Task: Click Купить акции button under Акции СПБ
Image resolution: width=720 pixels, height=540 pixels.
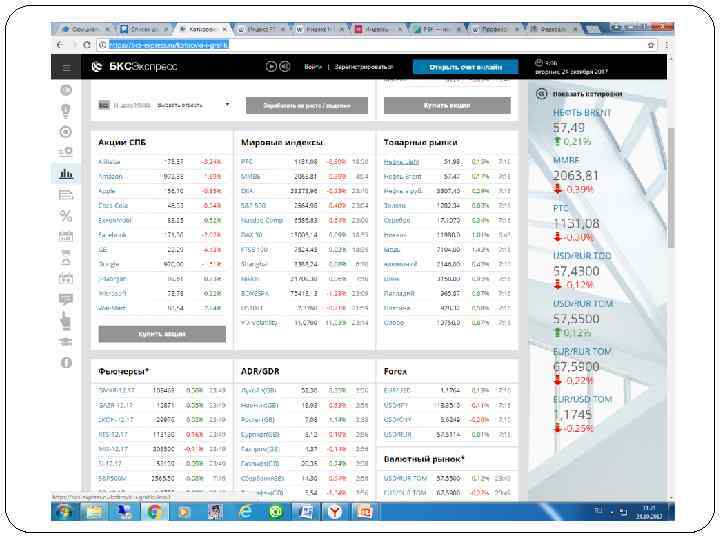Action: (x=162, y=334)
